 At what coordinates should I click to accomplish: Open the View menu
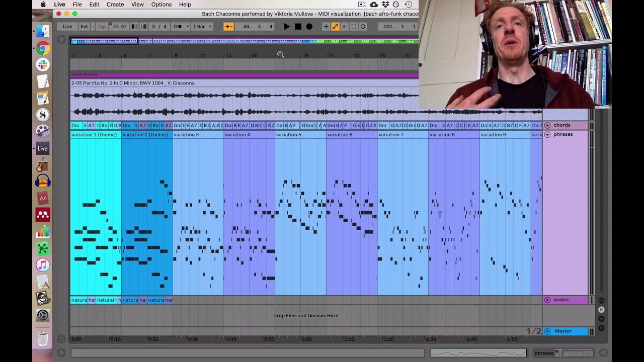(137, 5)
